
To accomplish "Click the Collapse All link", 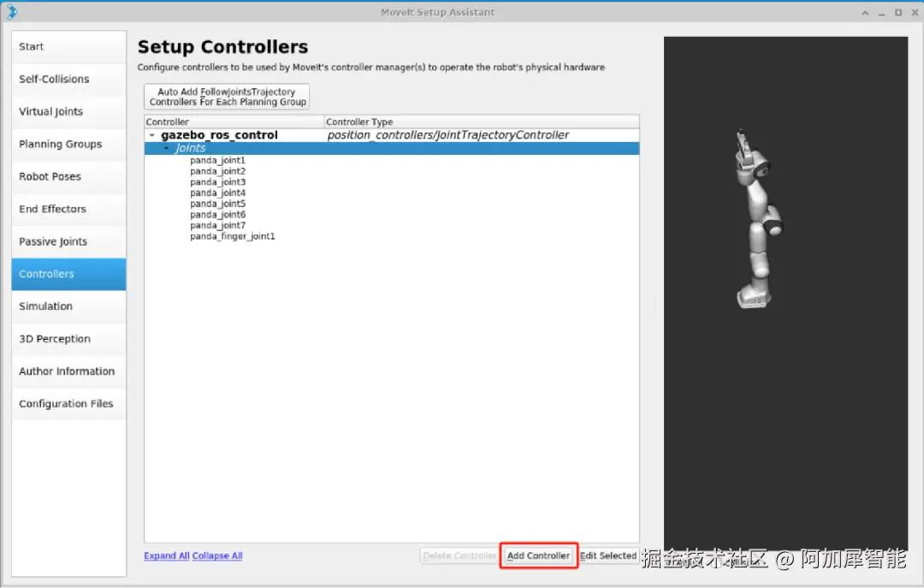I will (217, 555).
